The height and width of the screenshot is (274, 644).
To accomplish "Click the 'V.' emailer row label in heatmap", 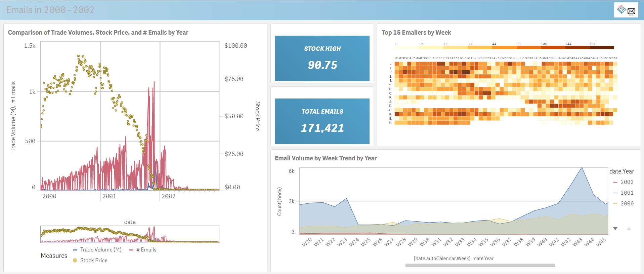I will point(391,72).
